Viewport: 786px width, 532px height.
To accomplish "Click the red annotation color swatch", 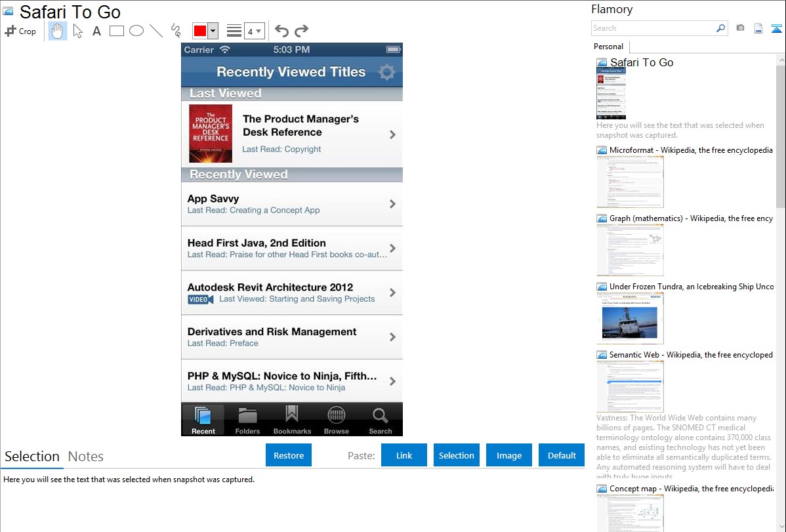I will [x=200, y=31].
